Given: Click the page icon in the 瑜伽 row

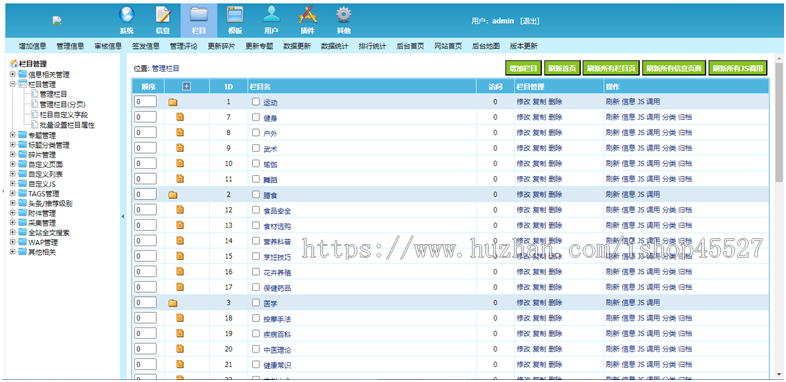Looking at the screenshot, I should click(180, 163).
